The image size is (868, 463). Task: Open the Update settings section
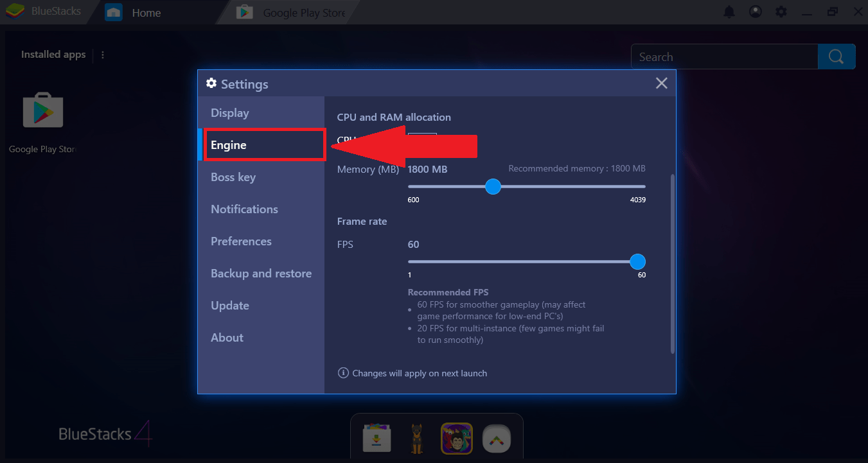(229, 305)
